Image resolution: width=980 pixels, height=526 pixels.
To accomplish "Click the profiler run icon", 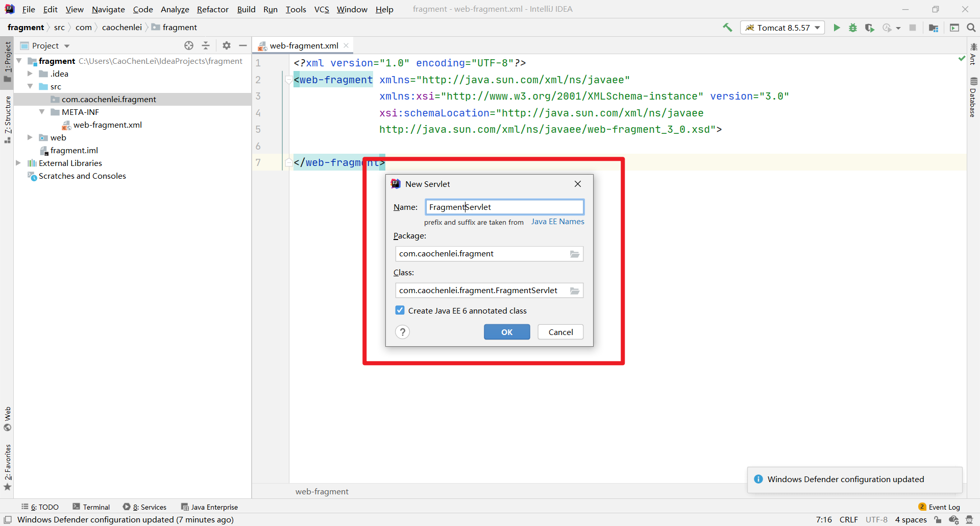I will (x=887, y=28).
